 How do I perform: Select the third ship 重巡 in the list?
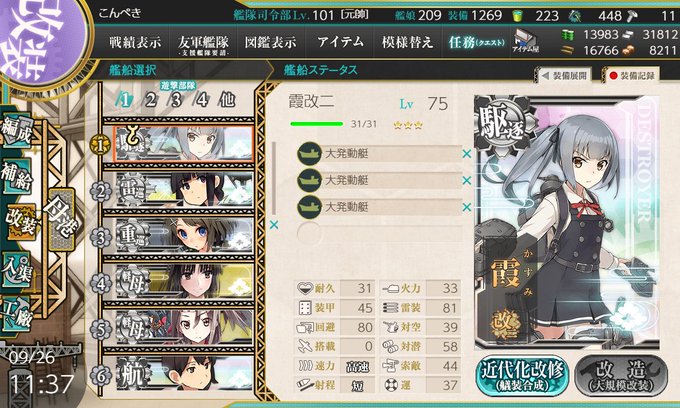184,236
